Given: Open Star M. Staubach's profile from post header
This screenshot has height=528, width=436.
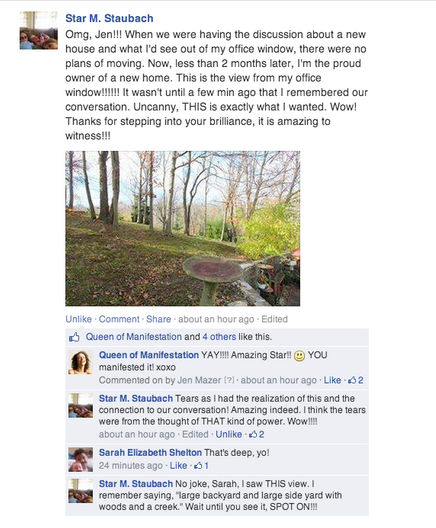Looking at the screenshot, I should coord(109,18).
